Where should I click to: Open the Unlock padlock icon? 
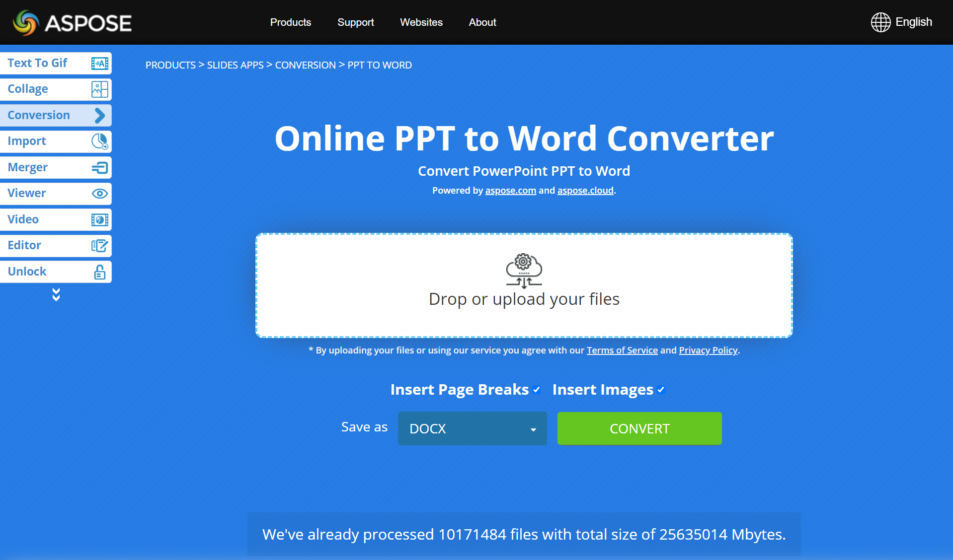coord(99,272)
